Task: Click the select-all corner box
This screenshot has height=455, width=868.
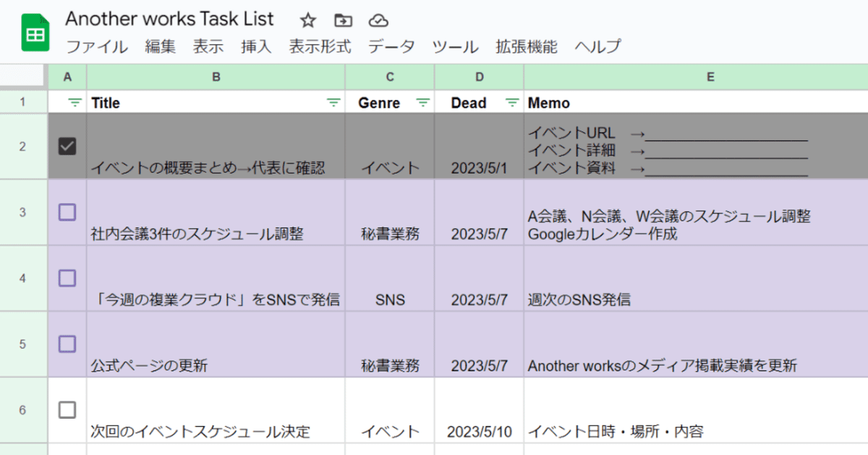Action: tap(23, 77)
